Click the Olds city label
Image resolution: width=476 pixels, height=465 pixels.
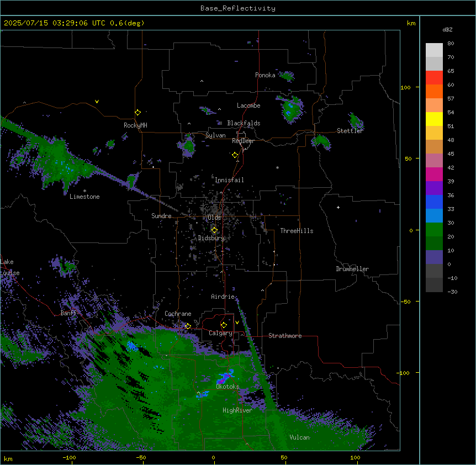click(214, 218)
